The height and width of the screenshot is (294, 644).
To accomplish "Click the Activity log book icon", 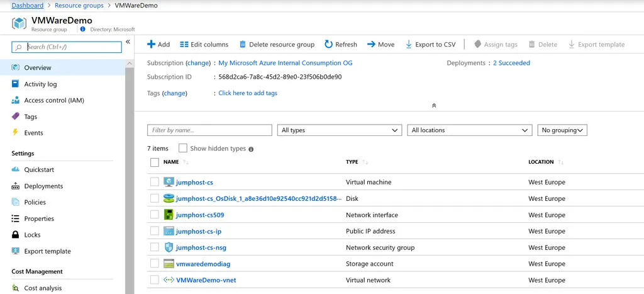I will tap(16, 84).
